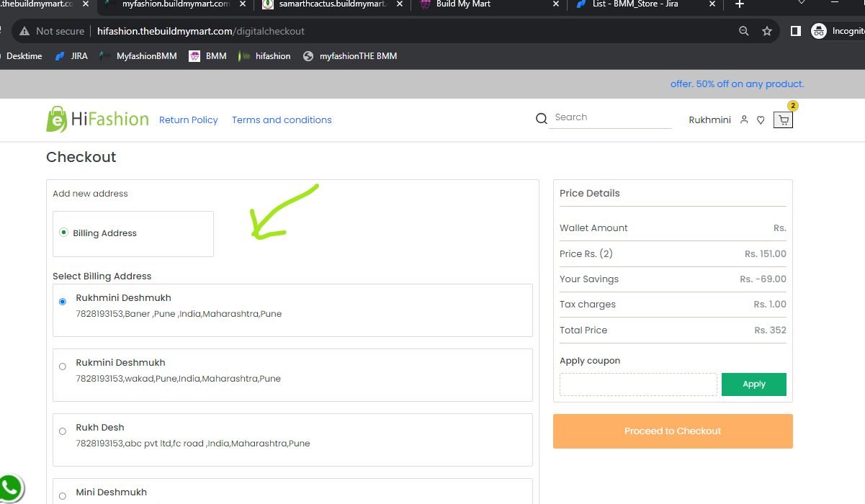Open the Return Policy link
The image size is (865, 504).
tap(189, 120)
